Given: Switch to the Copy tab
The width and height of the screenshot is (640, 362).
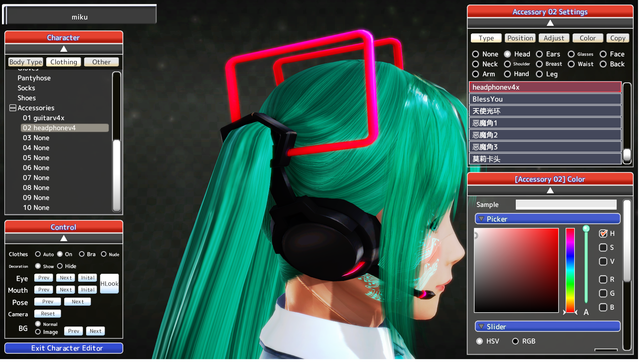Looking at the screenshot, I should click(618, 38).
